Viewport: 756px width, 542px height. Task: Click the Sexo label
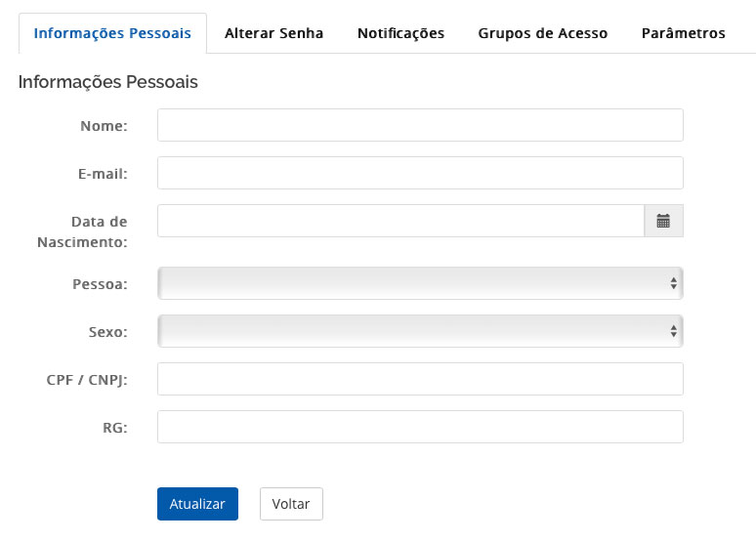107,332
